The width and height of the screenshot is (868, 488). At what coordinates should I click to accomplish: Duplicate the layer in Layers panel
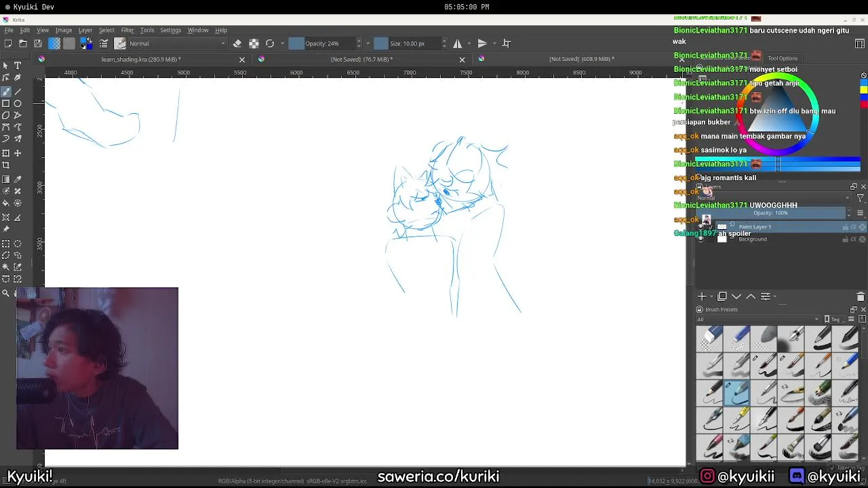722,297
